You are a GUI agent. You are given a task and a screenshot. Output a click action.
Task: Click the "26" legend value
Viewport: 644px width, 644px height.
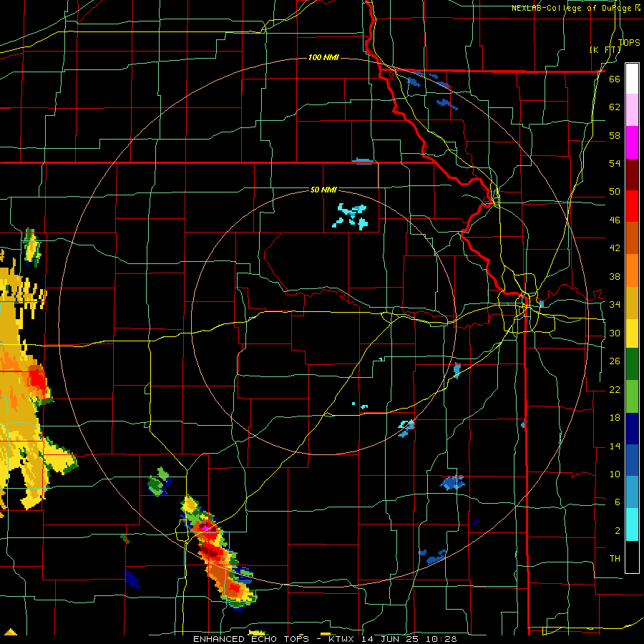[615, 361]
